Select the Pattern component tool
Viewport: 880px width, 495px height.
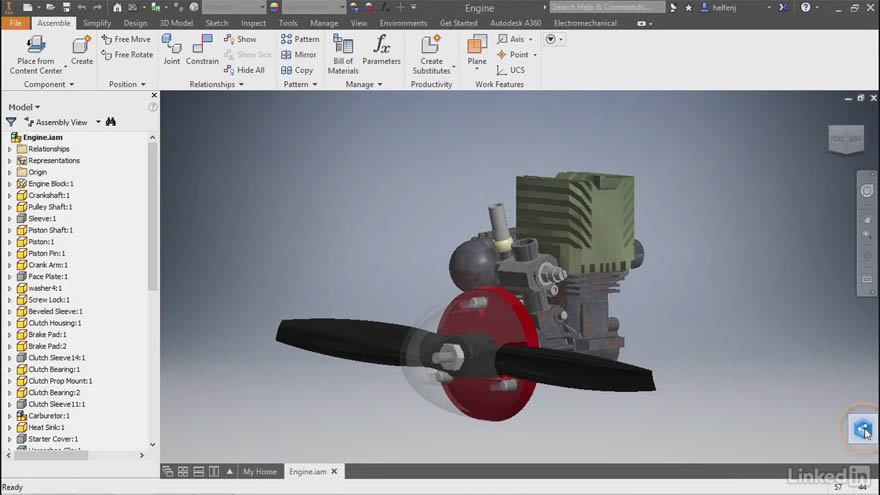300,39
